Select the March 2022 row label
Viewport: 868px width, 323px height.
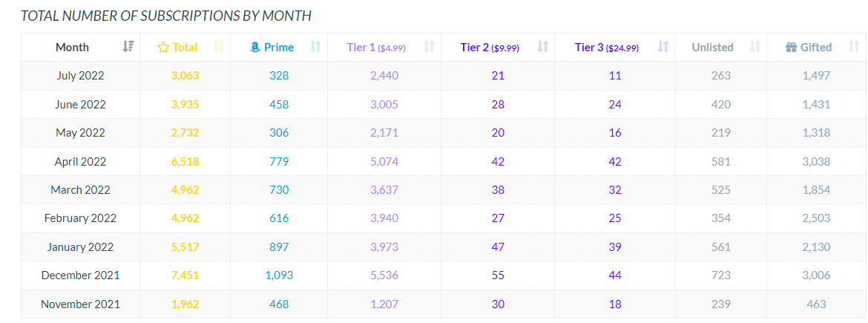point(80,190)
